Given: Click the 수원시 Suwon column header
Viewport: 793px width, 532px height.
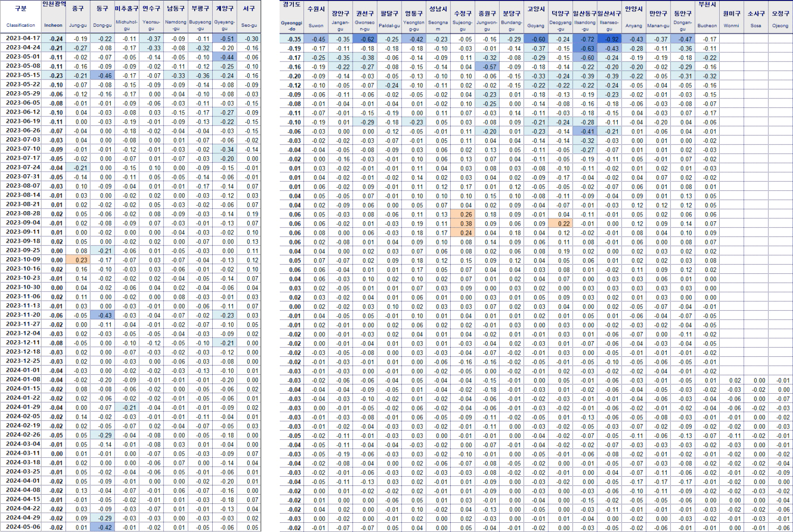Looking at the screenshot, I should coord(316,17).
